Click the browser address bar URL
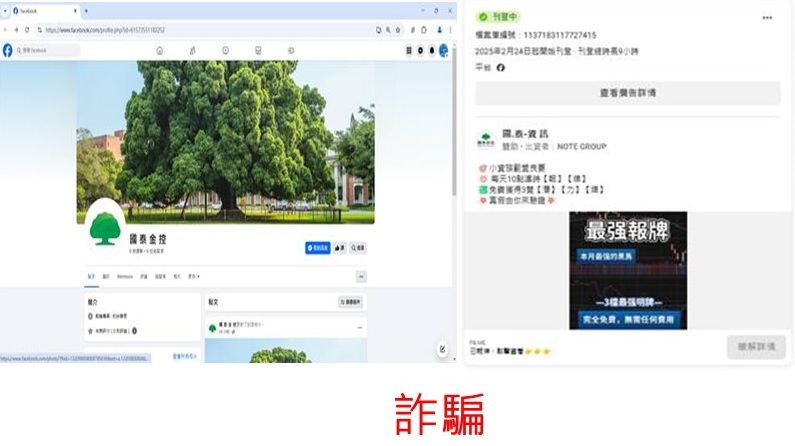The image size is (795, 446). pos(105,30)
